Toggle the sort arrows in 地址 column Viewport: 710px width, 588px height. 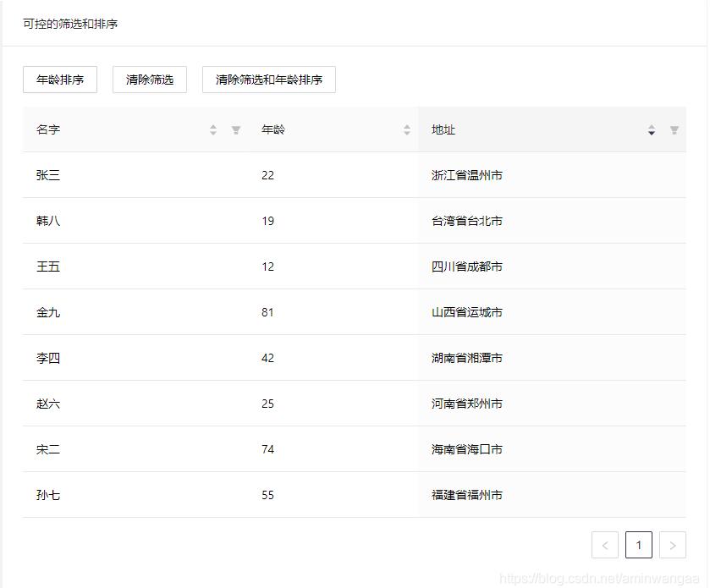[x=652, y=130]
